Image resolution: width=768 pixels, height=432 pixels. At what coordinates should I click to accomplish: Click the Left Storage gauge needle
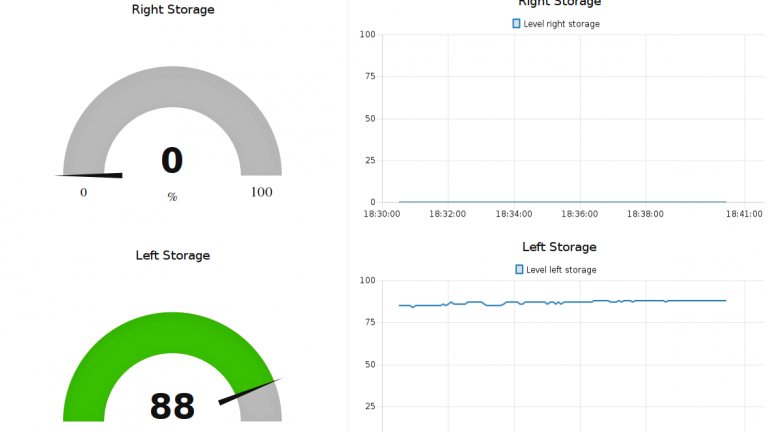[x=250, y=390]
